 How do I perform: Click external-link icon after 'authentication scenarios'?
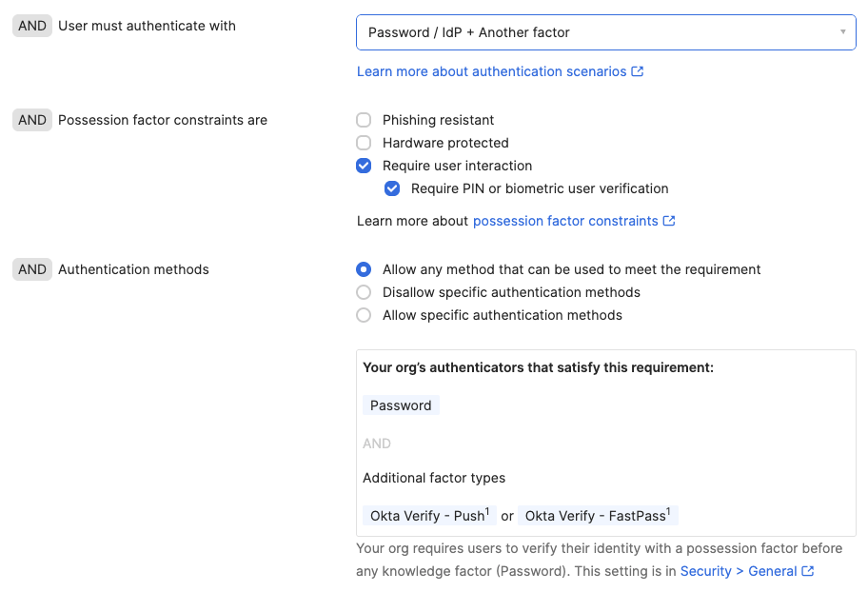coord(637,71)
